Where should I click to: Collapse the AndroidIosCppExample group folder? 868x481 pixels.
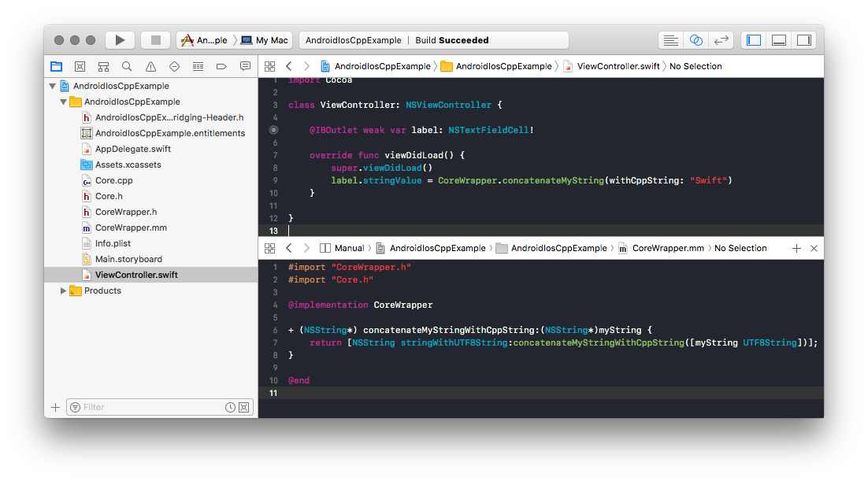63,102
